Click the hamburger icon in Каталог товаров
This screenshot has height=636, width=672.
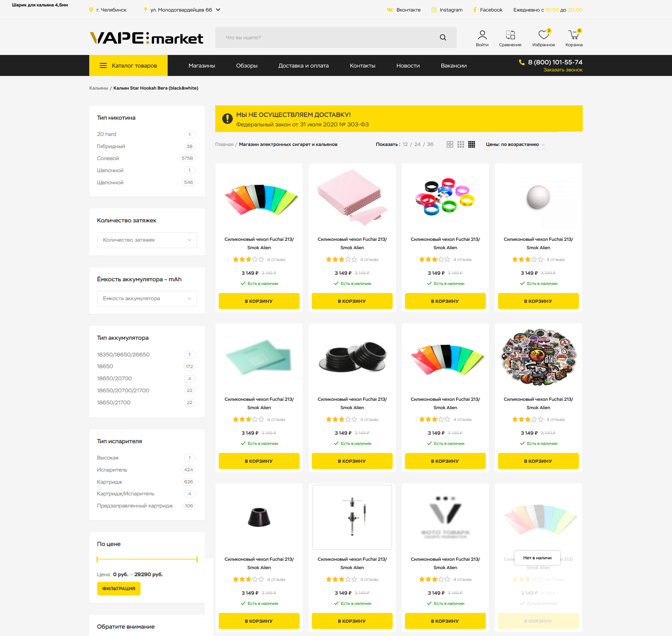pyautogui.click(x=103, y=65)
